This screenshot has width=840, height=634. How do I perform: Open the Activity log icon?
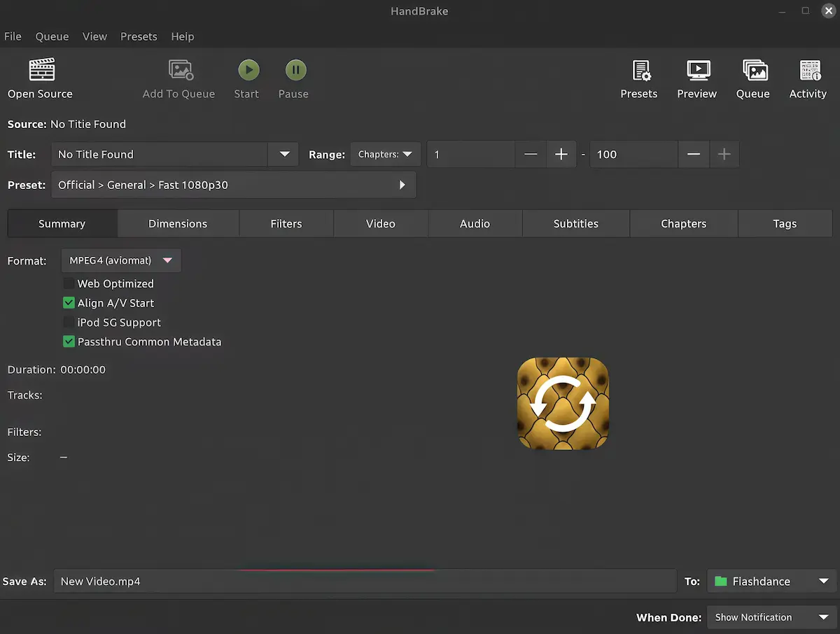click(x=808, y=77)
